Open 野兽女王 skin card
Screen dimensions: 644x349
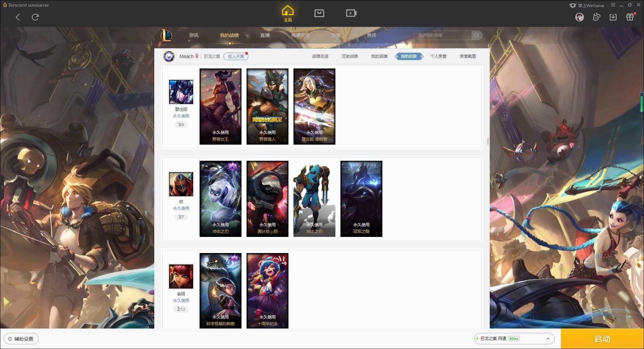[220, 107]
